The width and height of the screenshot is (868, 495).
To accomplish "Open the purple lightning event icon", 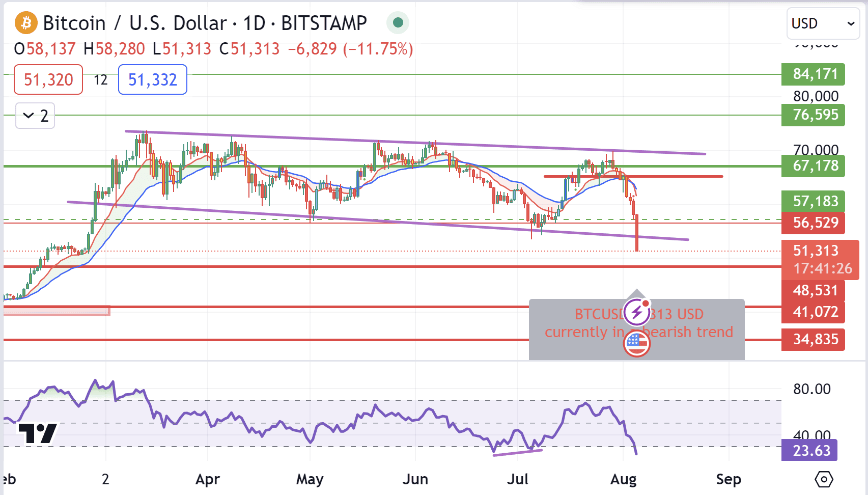I will (x=636, y=312).
